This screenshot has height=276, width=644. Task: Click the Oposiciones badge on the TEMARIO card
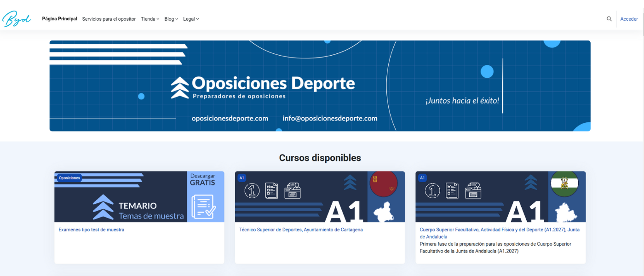69,177
